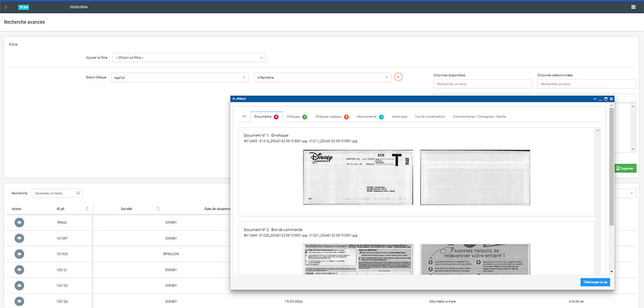Remove the Statut chèque filter row
This screenshot has width=644, height=308.
(x=398, y=77)
